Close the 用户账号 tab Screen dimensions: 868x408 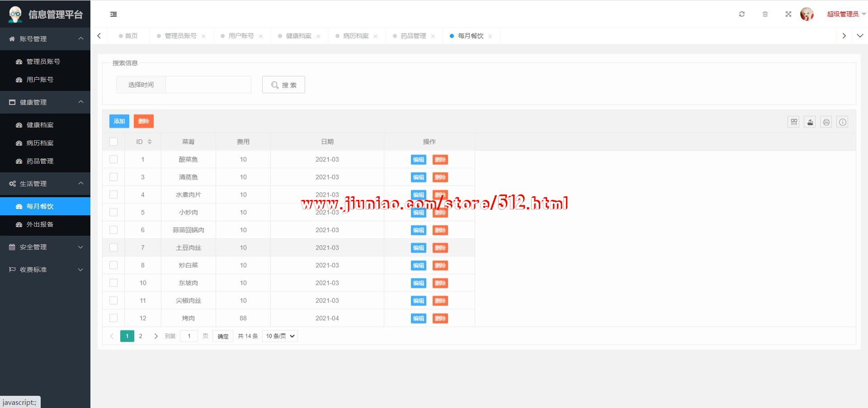tap(261, 36)
